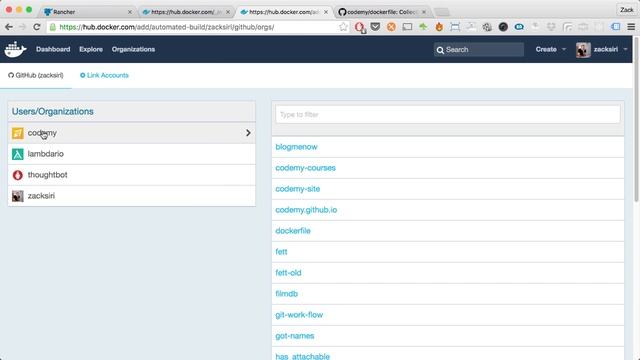The image size is (640, 360).
Task: Switch to the Rancher browser tab
Action: tap(88, 12)
